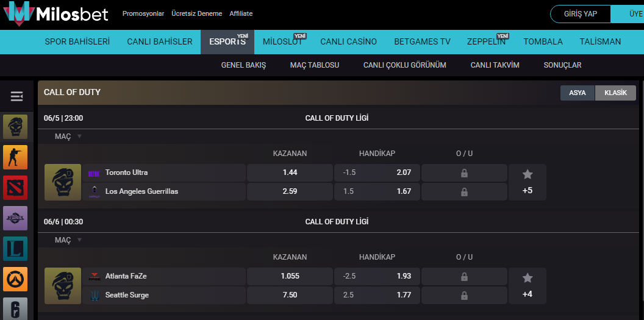Open TOMBALA tab
The height and width of the screenshot is (320, 644).
(x=543, y=41)
